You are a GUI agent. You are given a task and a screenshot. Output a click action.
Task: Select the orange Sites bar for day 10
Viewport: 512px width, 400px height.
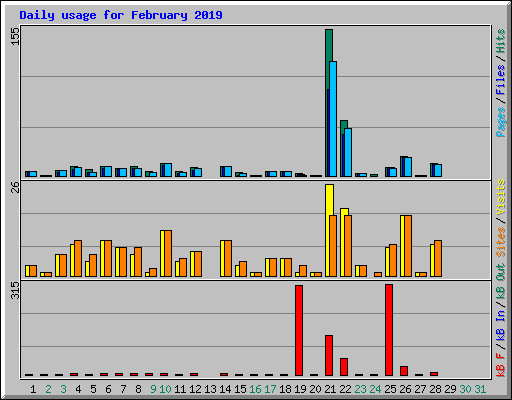tap(168, 253)
